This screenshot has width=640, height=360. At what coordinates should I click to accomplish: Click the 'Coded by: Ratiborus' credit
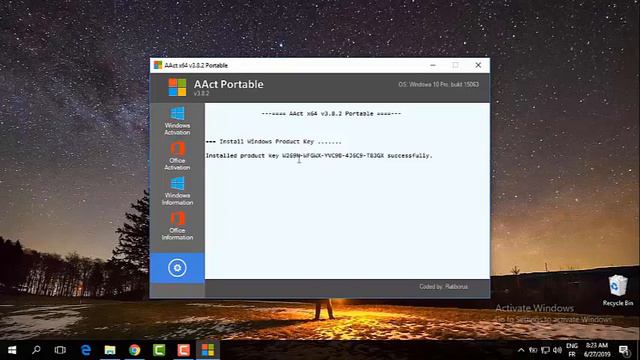[x=443, y=287]
